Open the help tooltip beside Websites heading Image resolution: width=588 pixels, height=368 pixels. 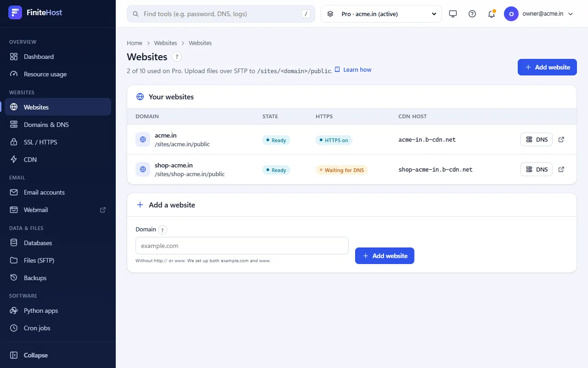pos(177,57)
